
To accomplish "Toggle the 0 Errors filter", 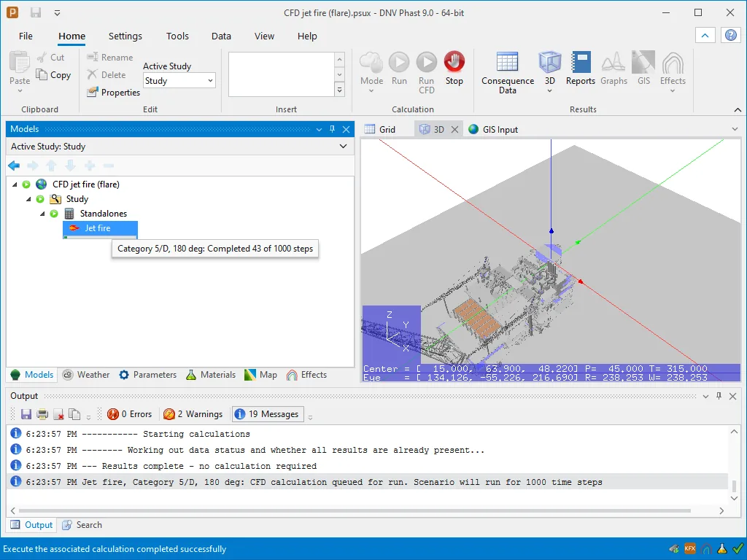I will (130, 414).
